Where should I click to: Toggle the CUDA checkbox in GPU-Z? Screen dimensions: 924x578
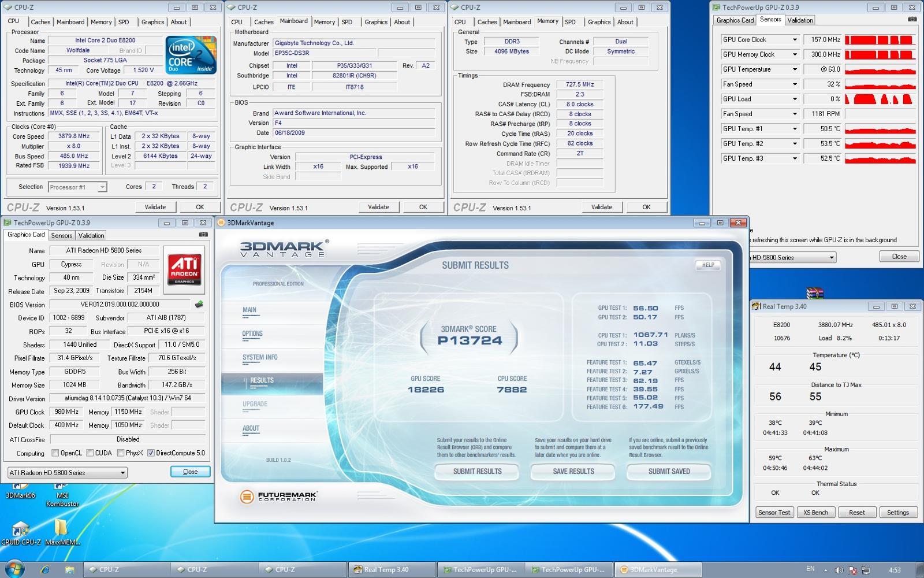click(x=90, y=453)
